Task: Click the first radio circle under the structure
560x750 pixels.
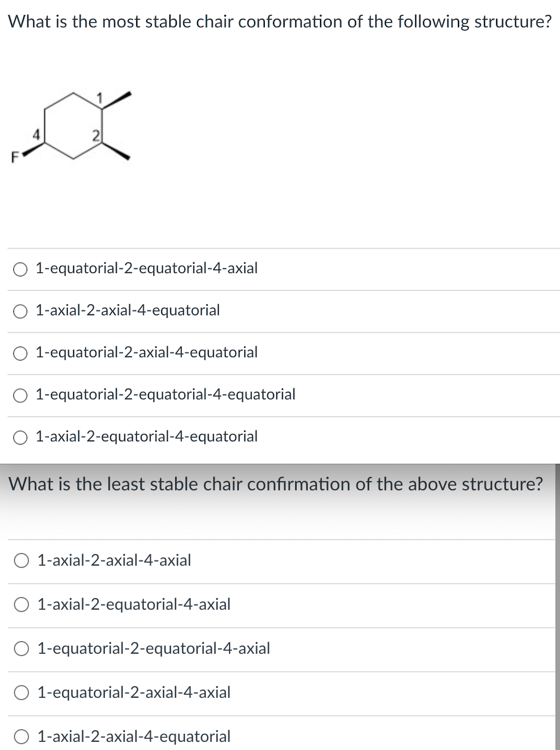Action: point(21,268)
